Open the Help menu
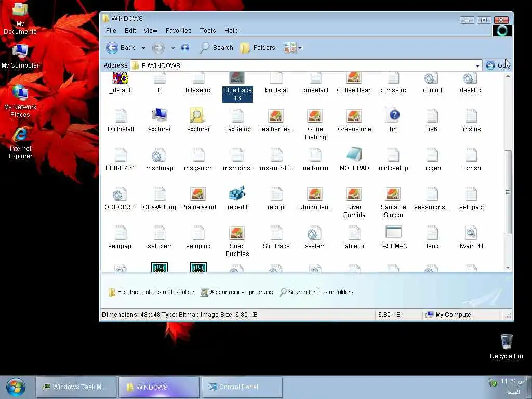This screenshot has width=532, height=399. pyautogui.click(x=231, y=31)
